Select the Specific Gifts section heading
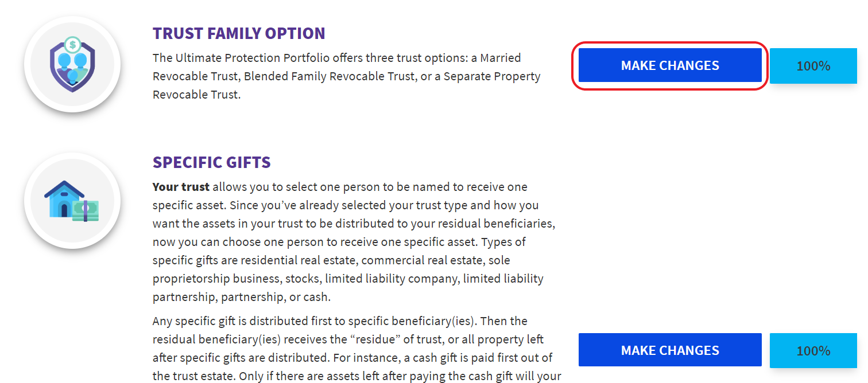 pyautogui.click(x=211, y=162)
